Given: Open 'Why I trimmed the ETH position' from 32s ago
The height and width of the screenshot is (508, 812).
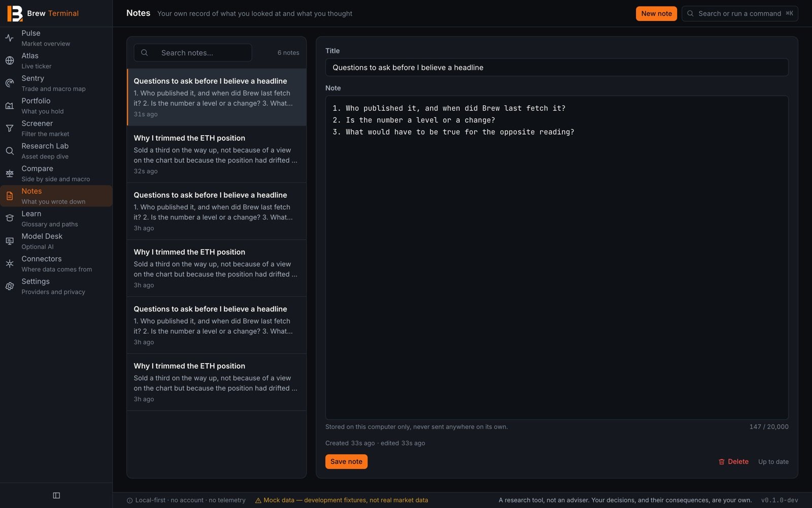Looking at the screenshot, I should click(216, 154).
